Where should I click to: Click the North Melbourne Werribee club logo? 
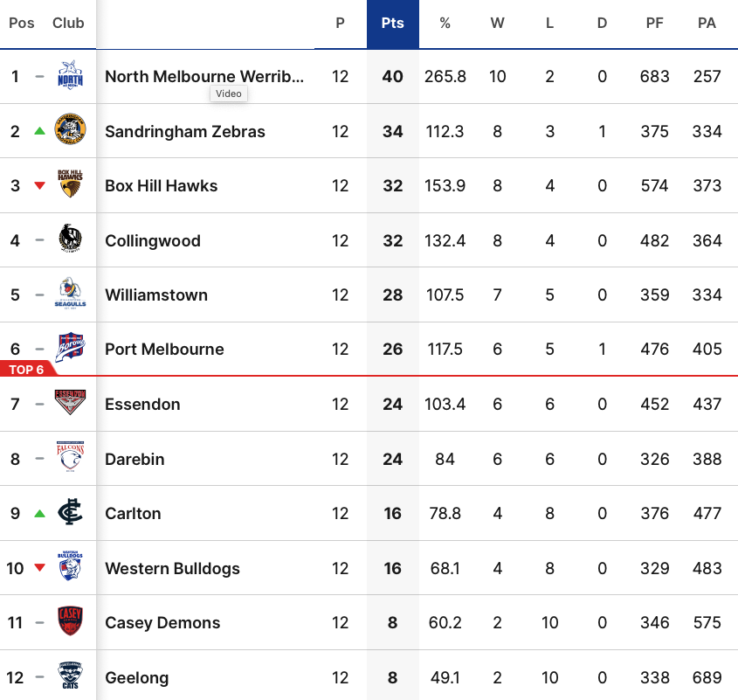coord(70,76)
